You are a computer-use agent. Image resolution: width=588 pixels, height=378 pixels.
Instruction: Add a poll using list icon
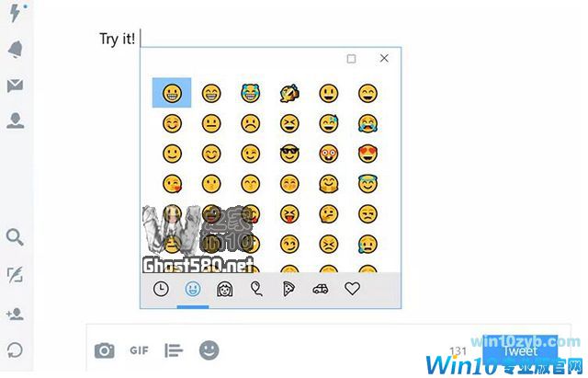[x=174, y=350]
